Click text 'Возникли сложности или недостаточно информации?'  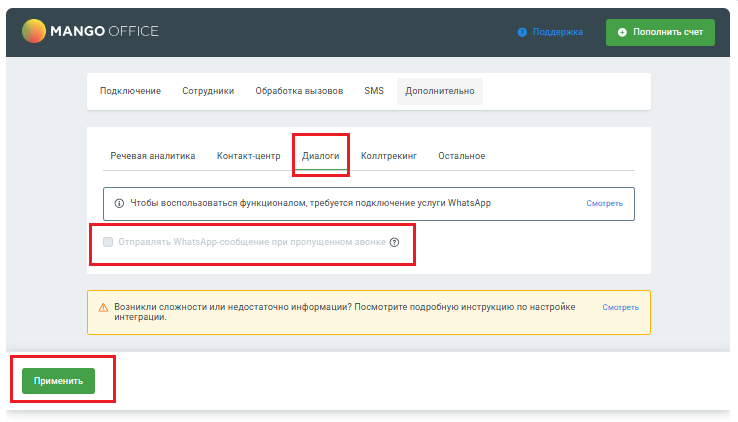233,307
